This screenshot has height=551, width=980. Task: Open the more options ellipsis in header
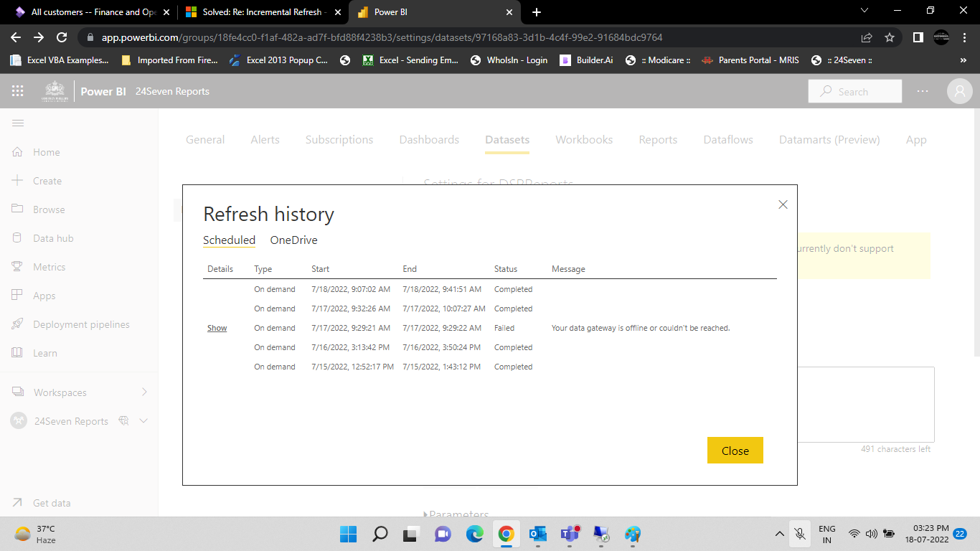coord(923,91)
